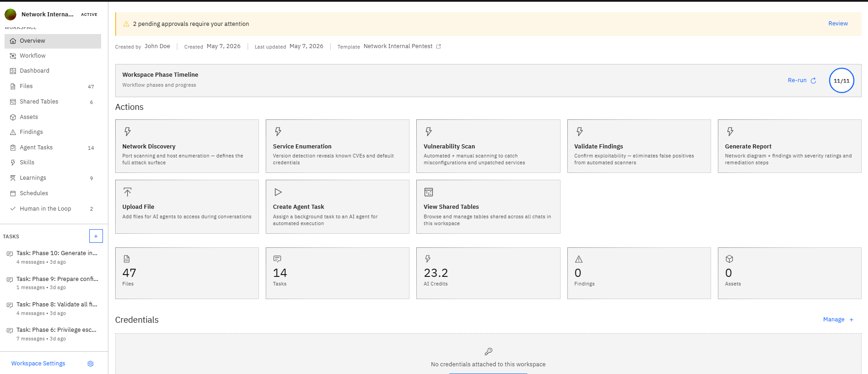Click the workspace avatar icon
Screen dimensions: 868x374
10,15
